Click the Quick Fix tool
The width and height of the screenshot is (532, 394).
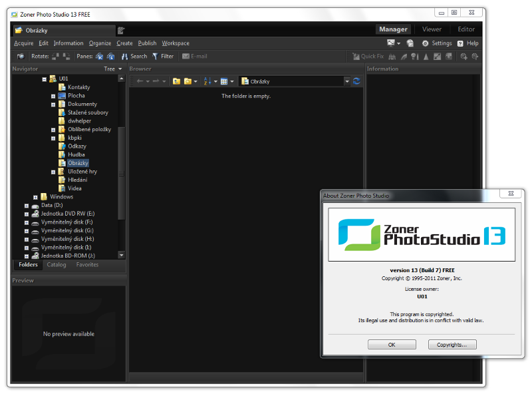pyautogui.click(x=368, y=57)
